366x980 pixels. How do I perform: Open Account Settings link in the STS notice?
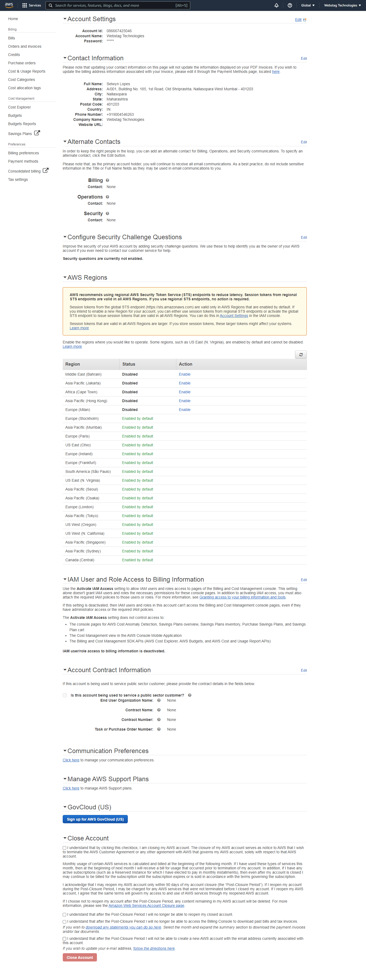tap(234, 316)
